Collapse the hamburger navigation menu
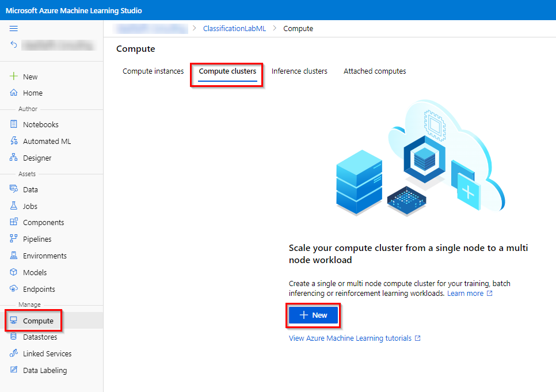 (x=14, y=28)
